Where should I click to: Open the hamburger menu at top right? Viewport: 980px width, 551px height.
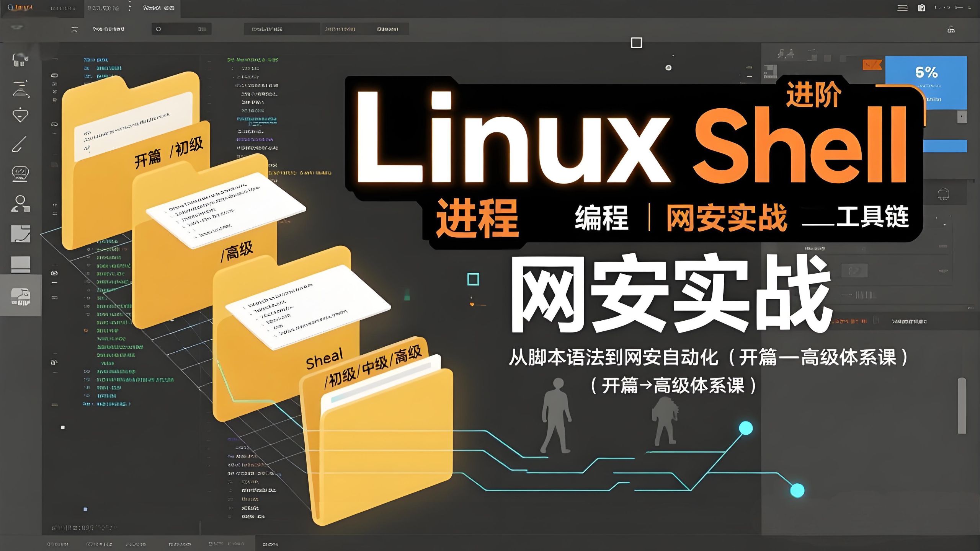tap(902, 7)
